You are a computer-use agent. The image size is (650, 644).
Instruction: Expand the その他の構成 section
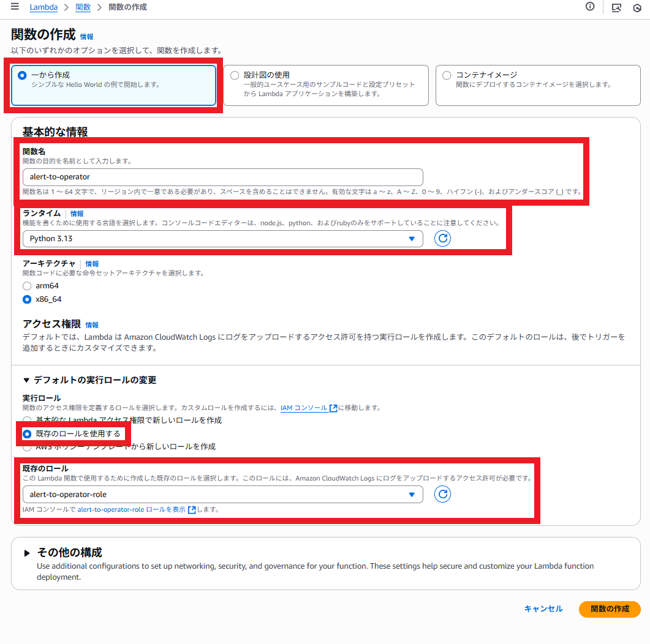[27, 553]
